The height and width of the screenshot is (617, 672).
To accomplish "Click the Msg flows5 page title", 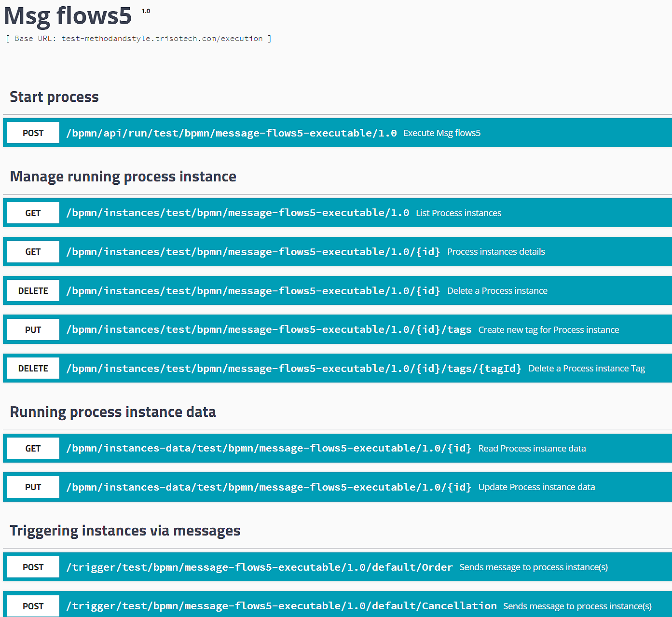I will [x=68, y=16].
